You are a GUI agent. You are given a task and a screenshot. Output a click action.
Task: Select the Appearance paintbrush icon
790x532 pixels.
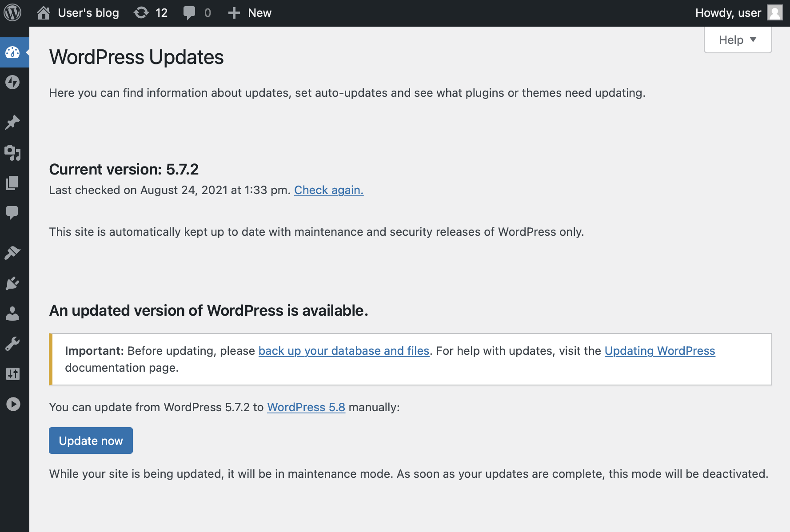pyautogui.click(x=13, y=252)
